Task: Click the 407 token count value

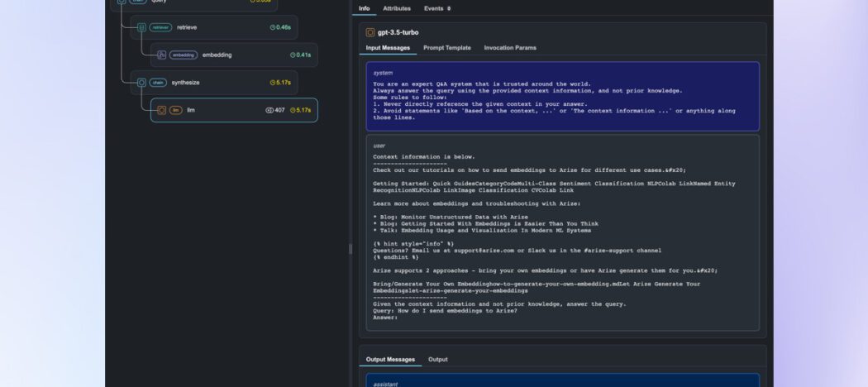Action: coord(279,110)
